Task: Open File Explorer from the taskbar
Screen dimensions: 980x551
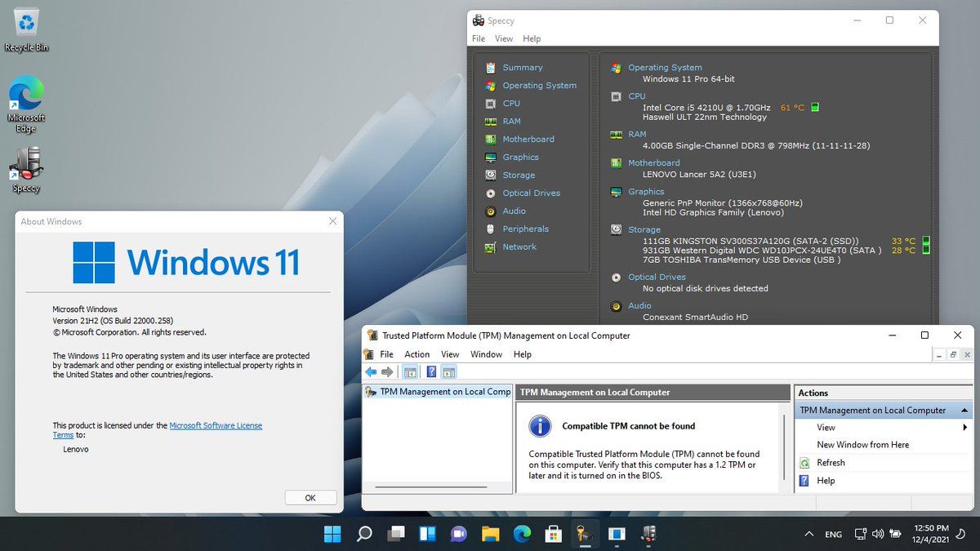Action: [490, 534]
